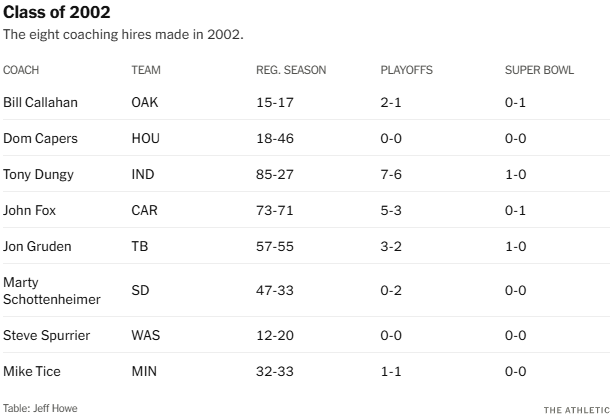Image resolution: width=615 pixels, height=417 pixels.
Task: Click the eight coaching hires subtitle
Action: point(123,34)
